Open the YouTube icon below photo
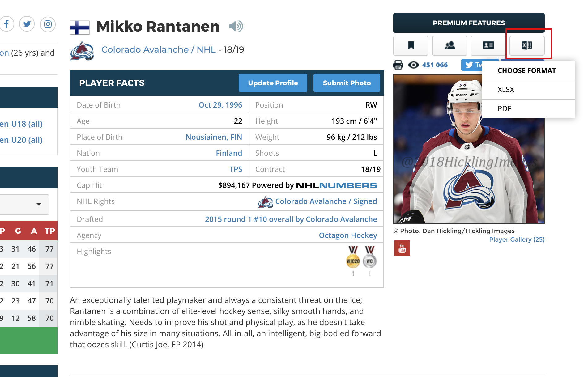 click(x=402, y=248)
